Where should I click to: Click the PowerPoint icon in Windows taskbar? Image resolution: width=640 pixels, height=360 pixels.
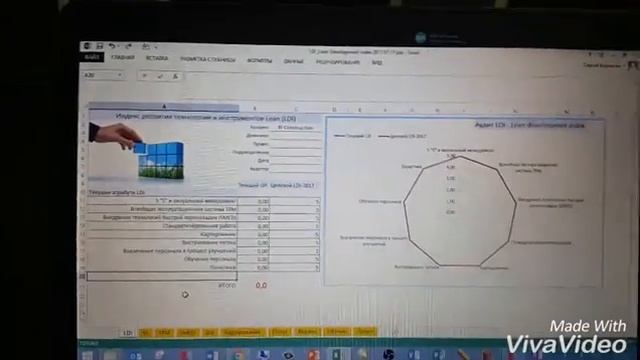313,355
